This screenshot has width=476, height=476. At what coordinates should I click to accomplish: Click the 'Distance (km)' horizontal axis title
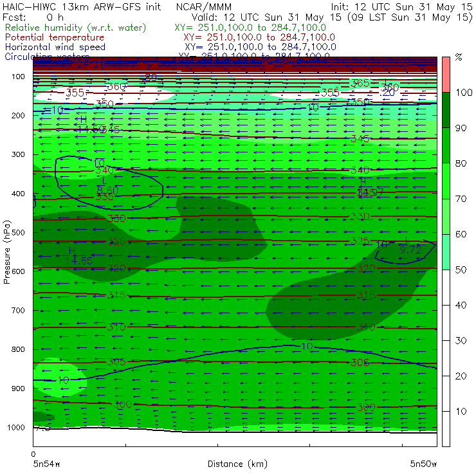237,464
